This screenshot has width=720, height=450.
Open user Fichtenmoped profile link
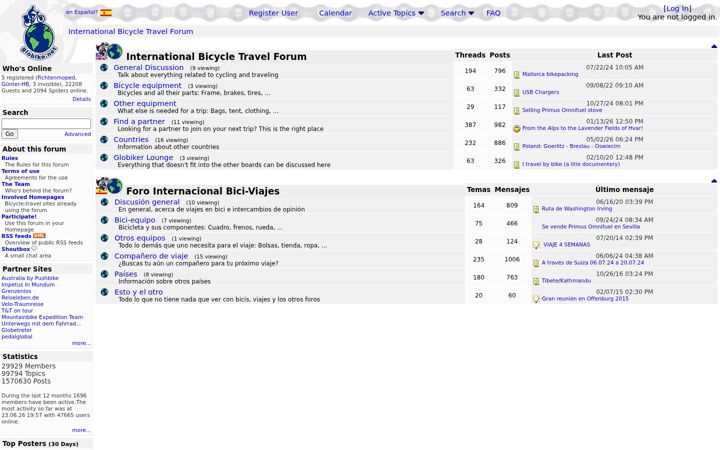[x=56, y=78]
